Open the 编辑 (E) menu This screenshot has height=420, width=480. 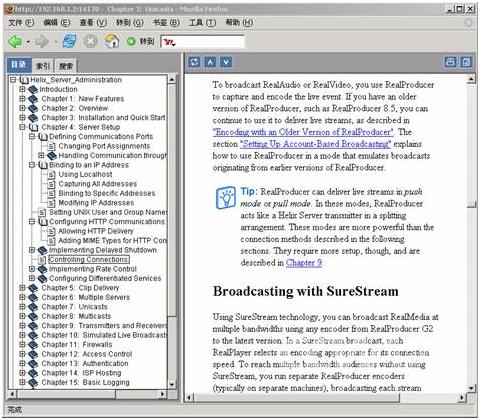click(57, 23)
